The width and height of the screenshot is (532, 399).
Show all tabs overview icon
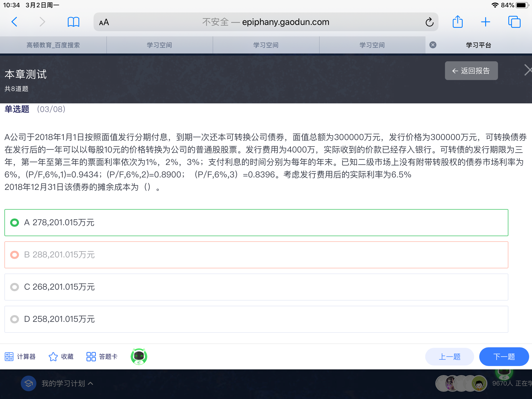(x=514, y=22)
